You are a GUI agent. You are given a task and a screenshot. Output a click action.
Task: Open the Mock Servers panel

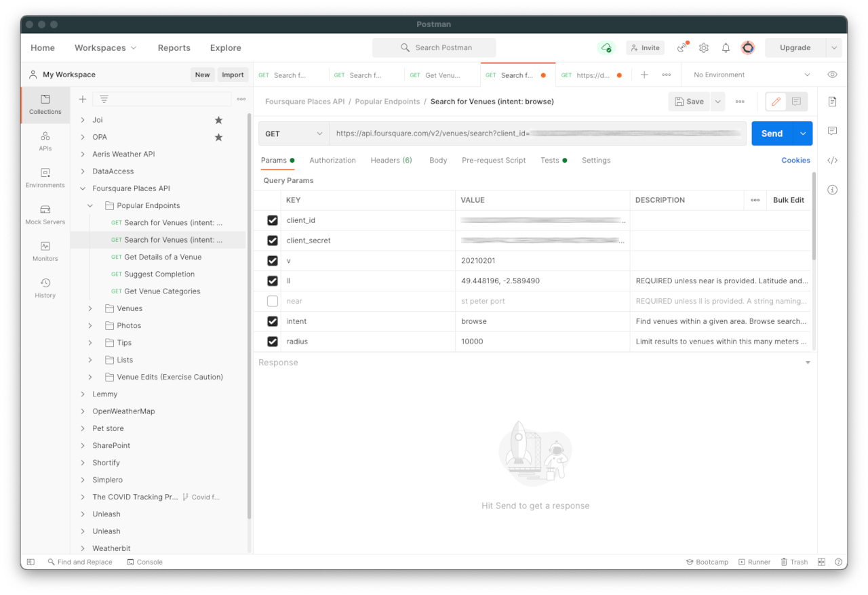[x=45, y=215]
